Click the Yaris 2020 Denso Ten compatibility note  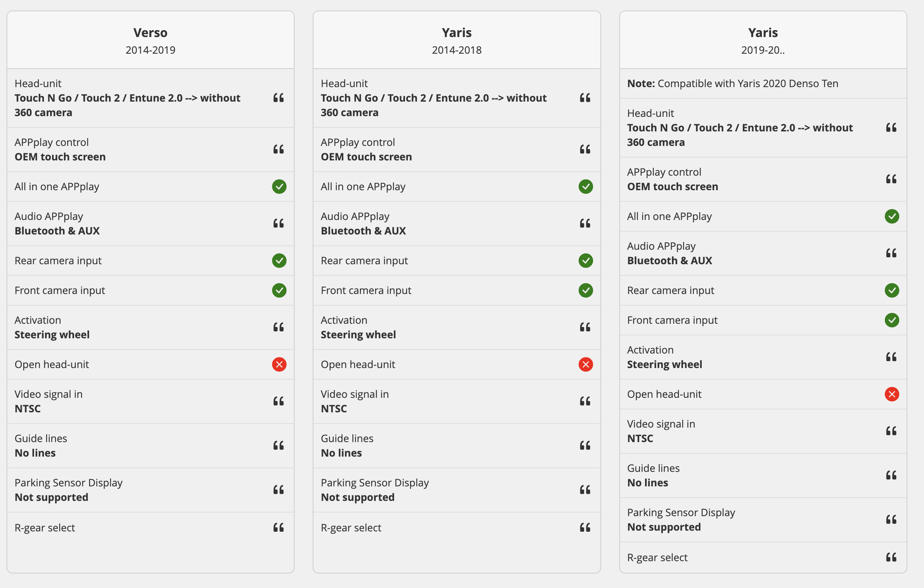(x=733, y=83)
